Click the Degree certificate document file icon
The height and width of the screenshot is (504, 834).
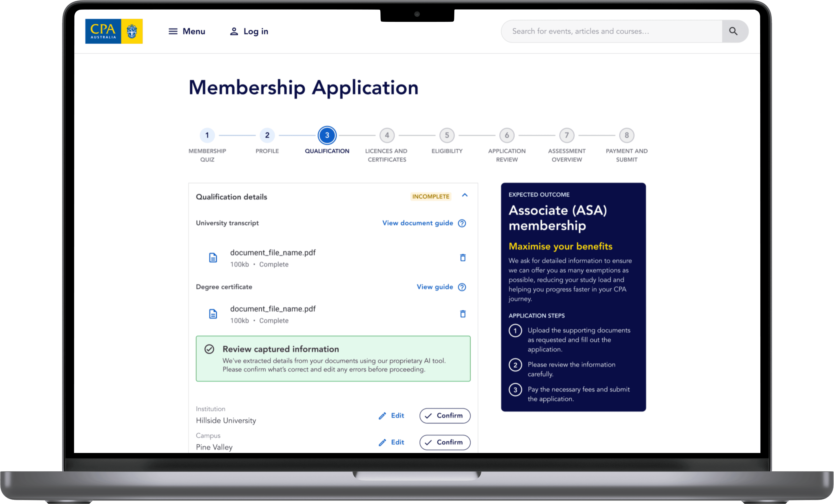click(213, 314)
